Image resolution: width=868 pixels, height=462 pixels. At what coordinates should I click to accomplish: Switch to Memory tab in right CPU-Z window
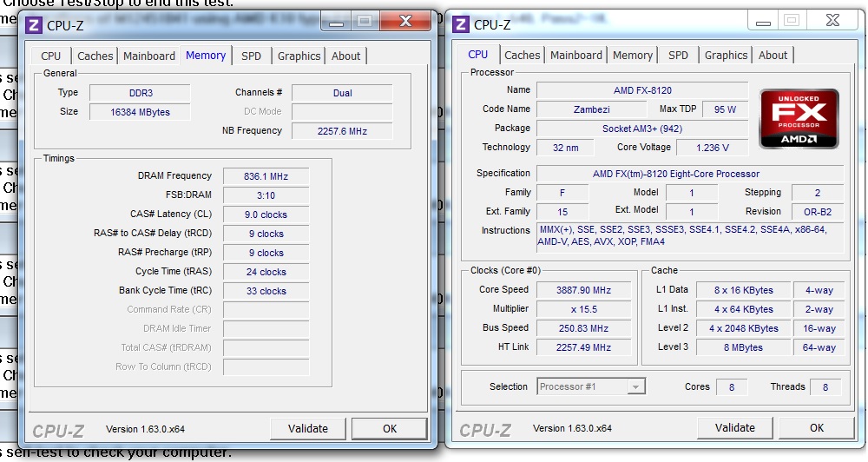coord(632,55)
